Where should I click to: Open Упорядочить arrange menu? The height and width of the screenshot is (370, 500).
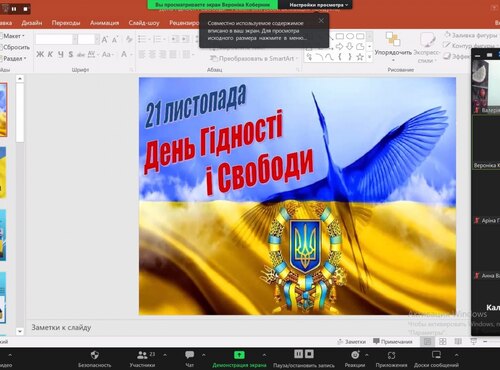pyautogui.click(x=393, y=46)
